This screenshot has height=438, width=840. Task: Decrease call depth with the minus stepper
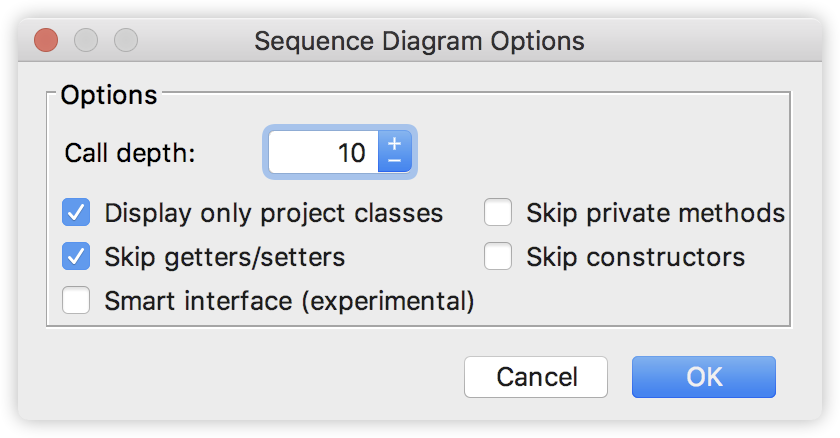394,161
